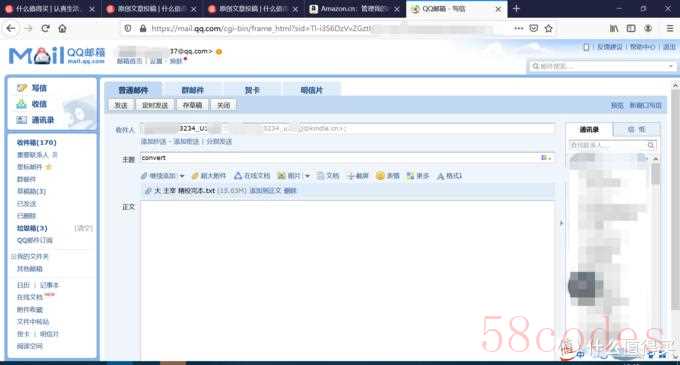Switch to the 贺卡 greeting card tab
Image resolution: width=680 pixels, height=365 pixels.
tap(252, 90)
